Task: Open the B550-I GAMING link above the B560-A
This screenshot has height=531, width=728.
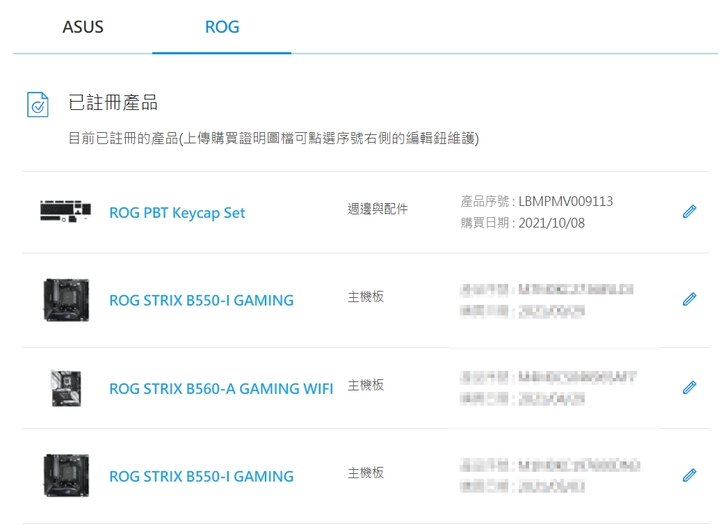Action: click(201, 300)
